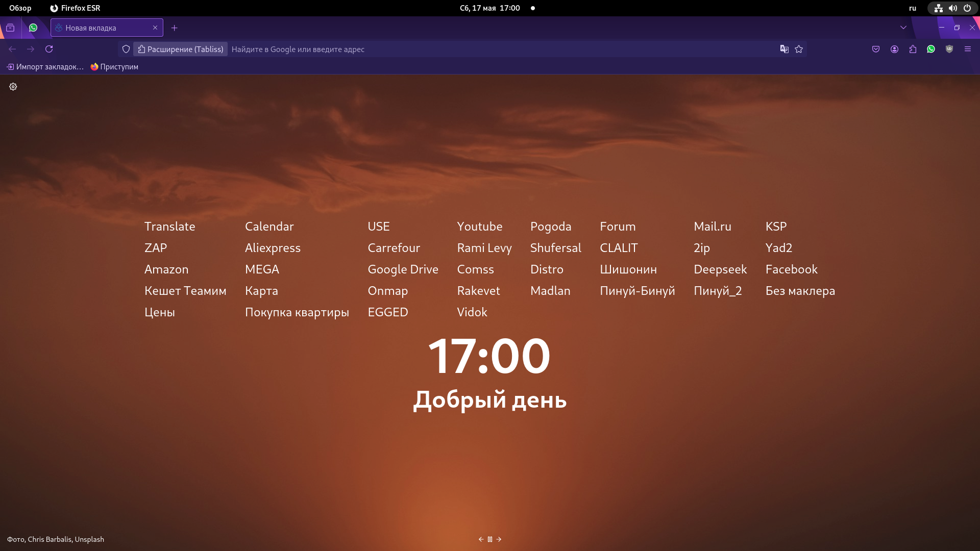Open the Шишонин link

click(x=628, y=269)
